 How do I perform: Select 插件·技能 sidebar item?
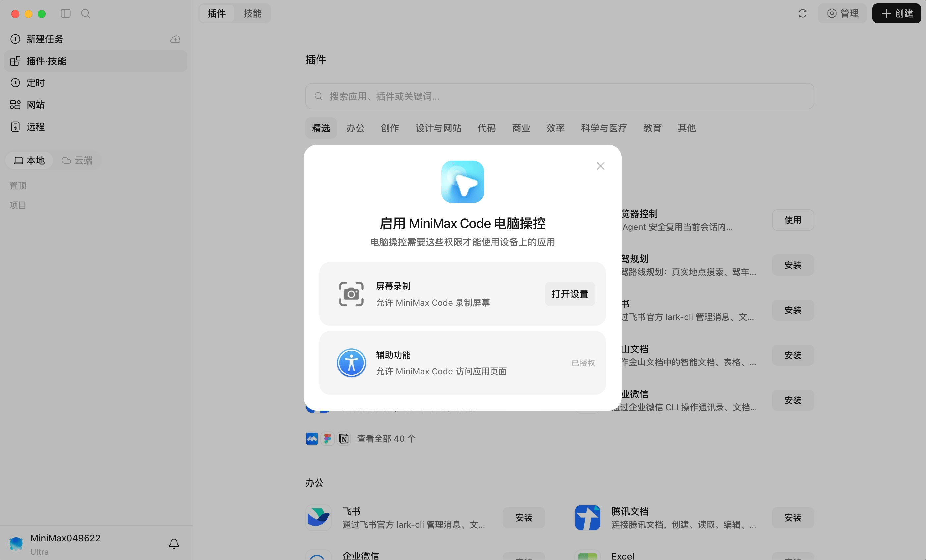click(x=95, y=61)
